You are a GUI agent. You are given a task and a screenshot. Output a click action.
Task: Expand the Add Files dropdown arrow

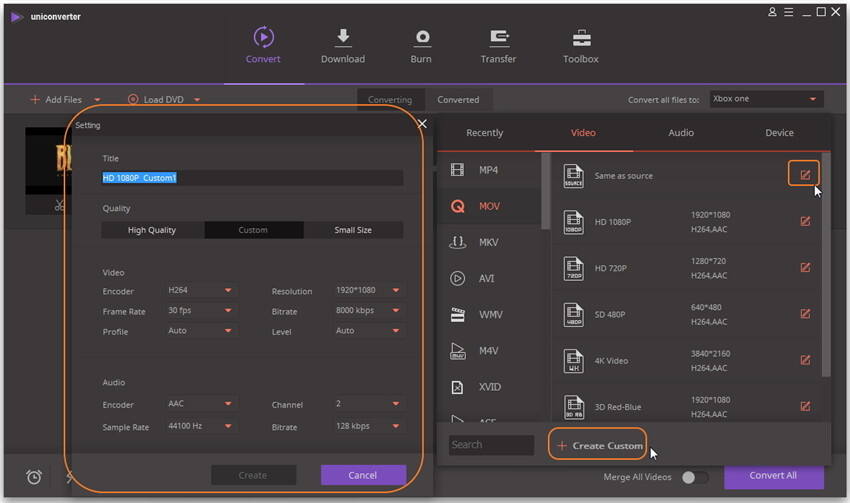pyautogui.click(x=98, y=100)
